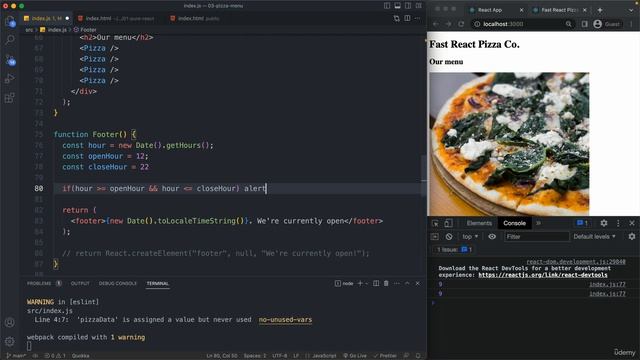Open no-unused-vars link in terminal
This screenshot has width=640, height=360.
coord(285,320)
